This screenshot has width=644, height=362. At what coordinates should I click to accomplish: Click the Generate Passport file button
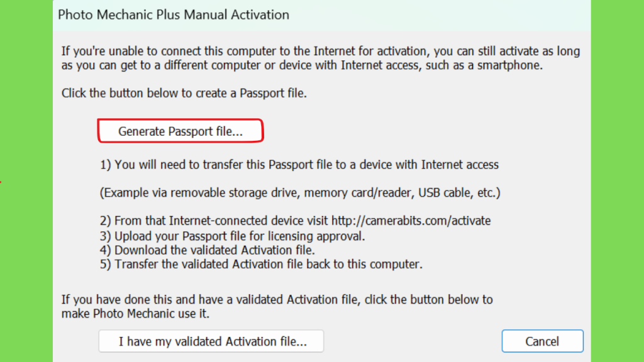tap(180, 131)
